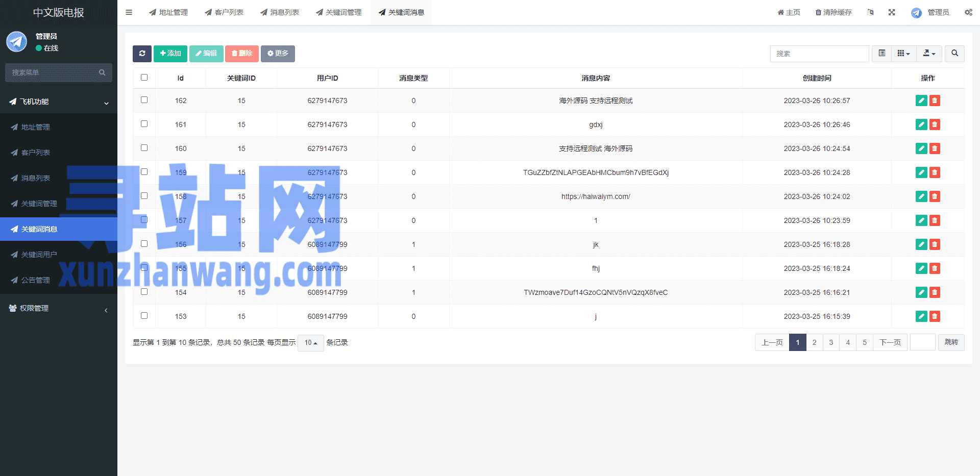
Task: Click the red trash icon for row 161
Action: [935, 124]
